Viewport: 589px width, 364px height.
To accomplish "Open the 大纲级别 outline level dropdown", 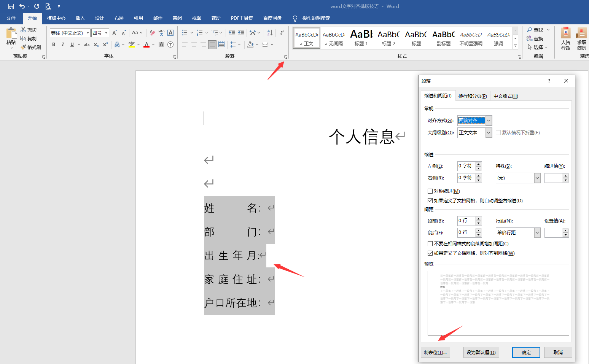I will click(489, 133).
